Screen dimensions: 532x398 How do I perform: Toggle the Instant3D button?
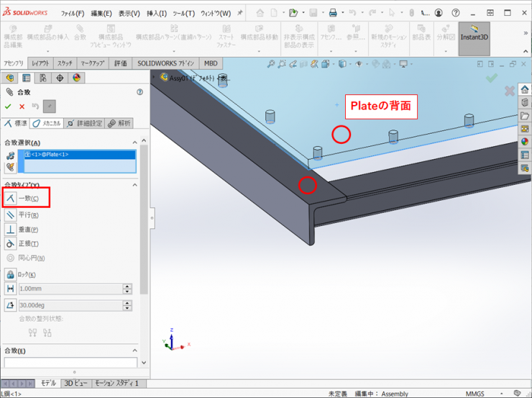click(474, 38)
